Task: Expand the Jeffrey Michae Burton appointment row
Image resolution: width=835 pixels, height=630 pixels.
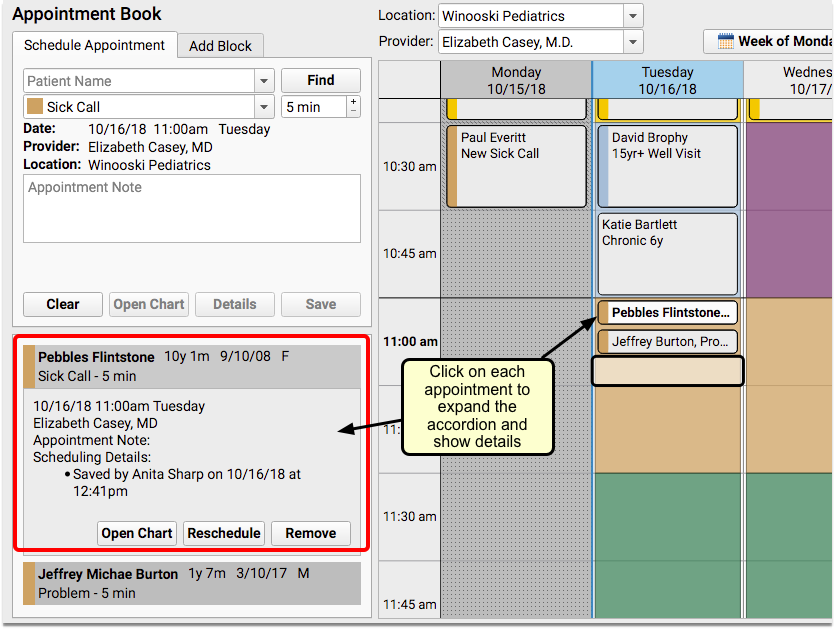Action: click(192, 584)
